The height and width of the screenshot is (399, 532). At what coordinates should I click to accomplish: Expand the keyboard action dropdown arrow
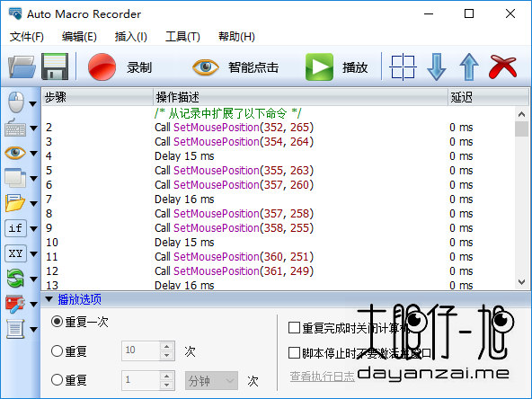33,129
